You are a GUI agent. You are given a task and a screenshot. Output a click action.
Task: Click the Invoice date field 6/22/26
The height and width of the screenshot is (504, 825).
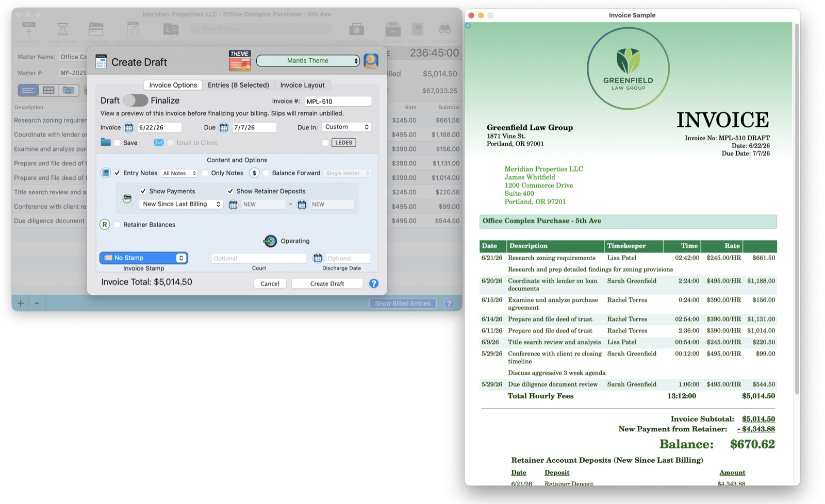pos(159,127)
